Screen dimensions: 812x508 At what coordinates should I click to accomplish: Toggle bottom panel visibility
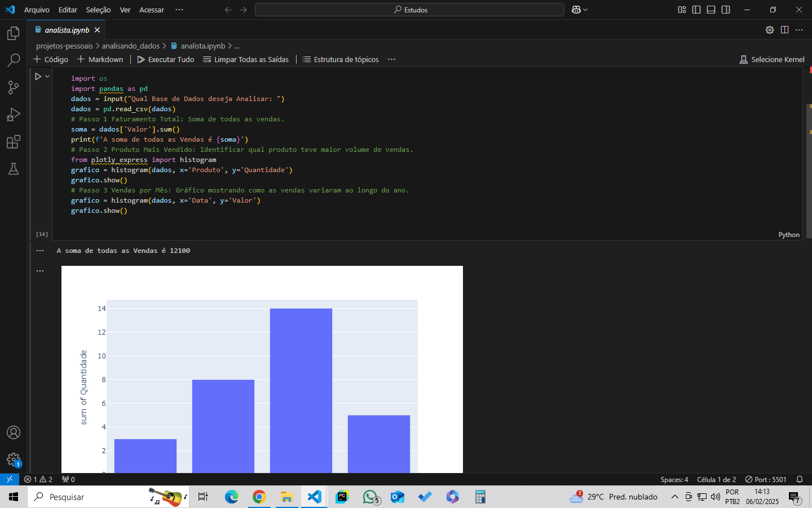711,10
